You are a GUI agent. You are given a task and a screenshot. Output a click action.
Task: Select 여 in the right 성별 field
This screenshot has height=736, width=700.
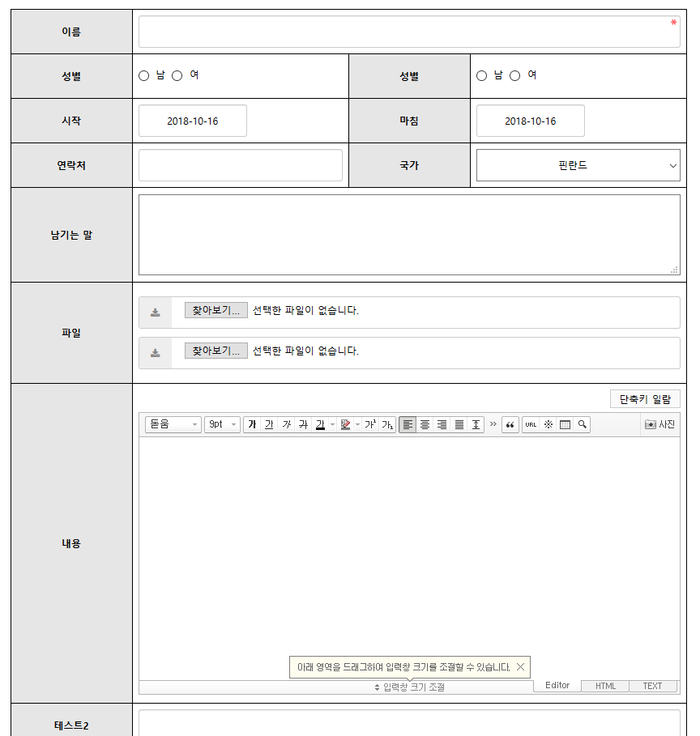(x=515, y=75)
